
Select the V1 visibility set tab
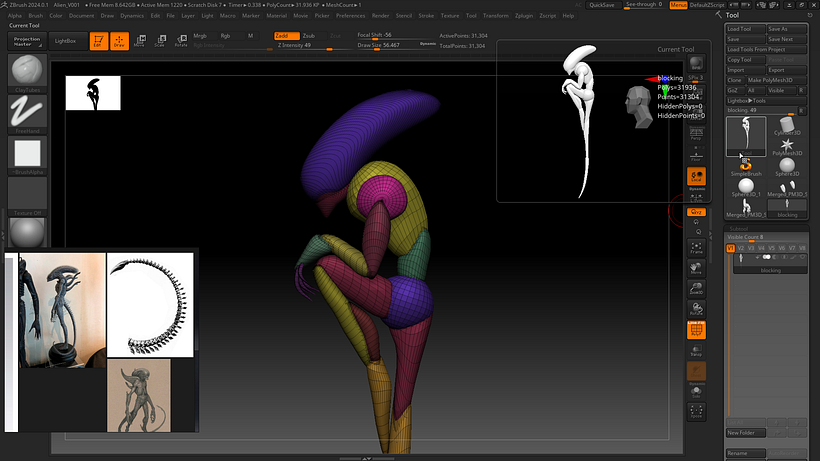(731, 248)
